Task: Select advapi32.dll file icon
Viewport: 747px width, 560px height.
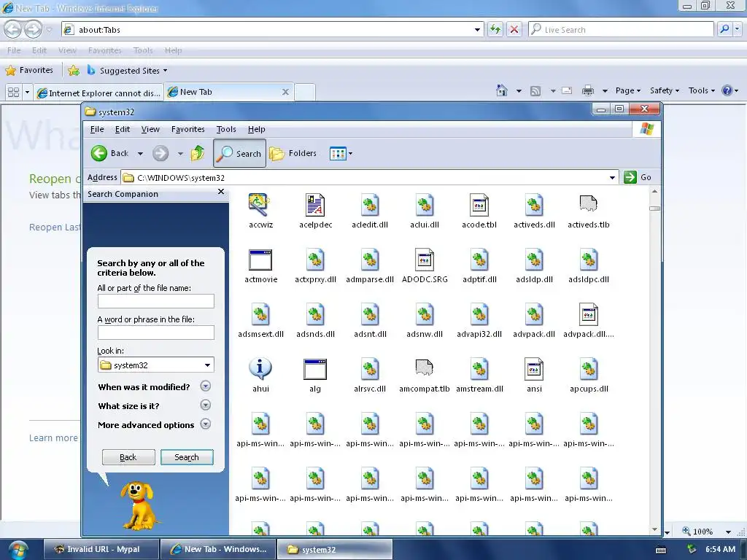Action: click(x=479, y=314)
